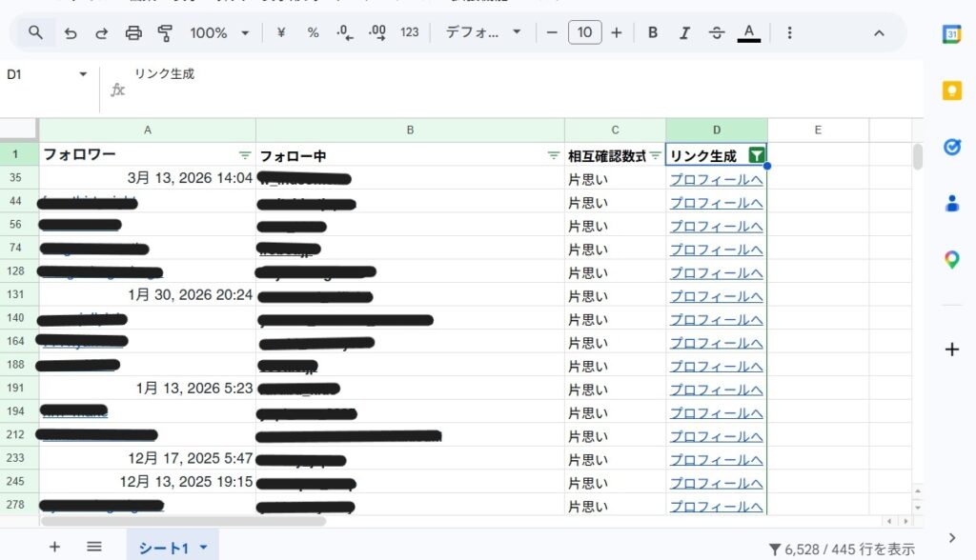Open the 100% zoom dropdown
The image size is (976, 560).
(219, 32)
